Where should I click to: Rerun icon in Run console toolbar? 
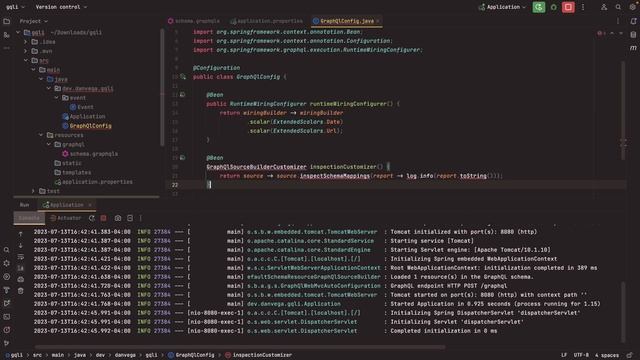click(x=92, y=218)
